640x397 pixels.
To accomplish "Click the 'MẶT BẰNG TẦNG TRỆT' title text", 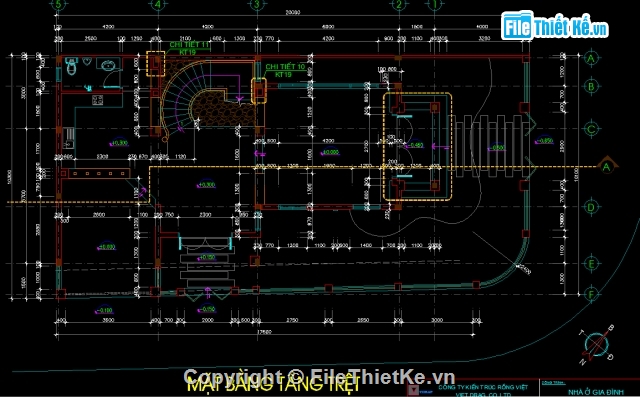I will point(273,385).
